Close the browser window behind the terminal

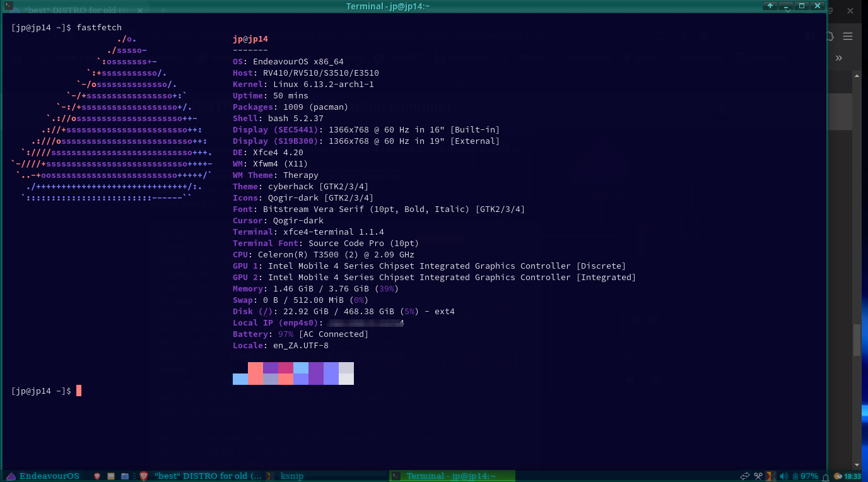click(x=852, y=11)
